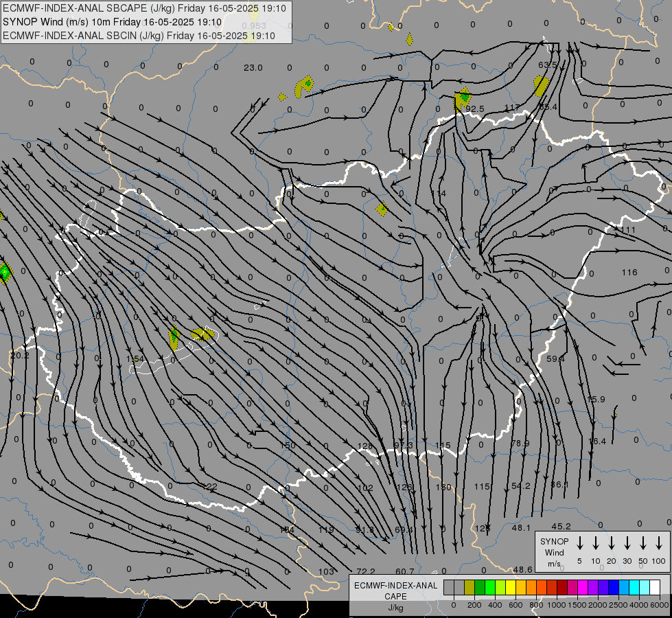Click the 1000 tick label on CAPE scale
Screen dimensions: 672x618
tap(557, 605)
